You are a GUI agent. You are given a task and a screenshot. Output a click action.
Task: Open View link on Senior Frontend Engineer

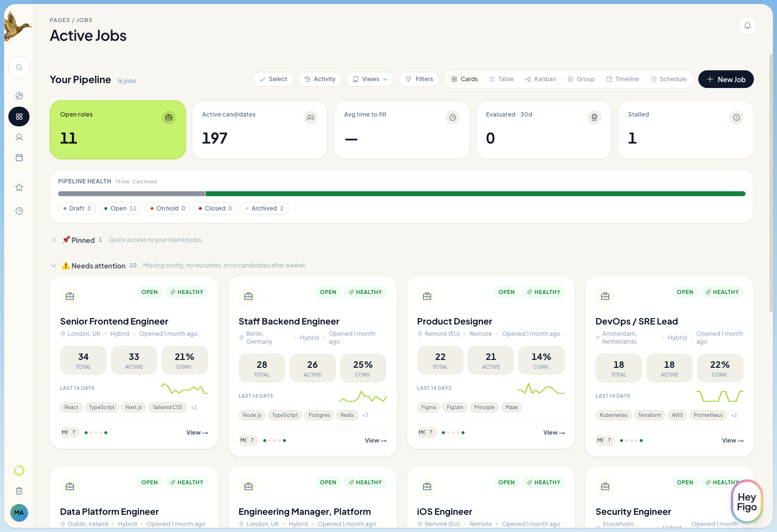click(x=197, y=433)
